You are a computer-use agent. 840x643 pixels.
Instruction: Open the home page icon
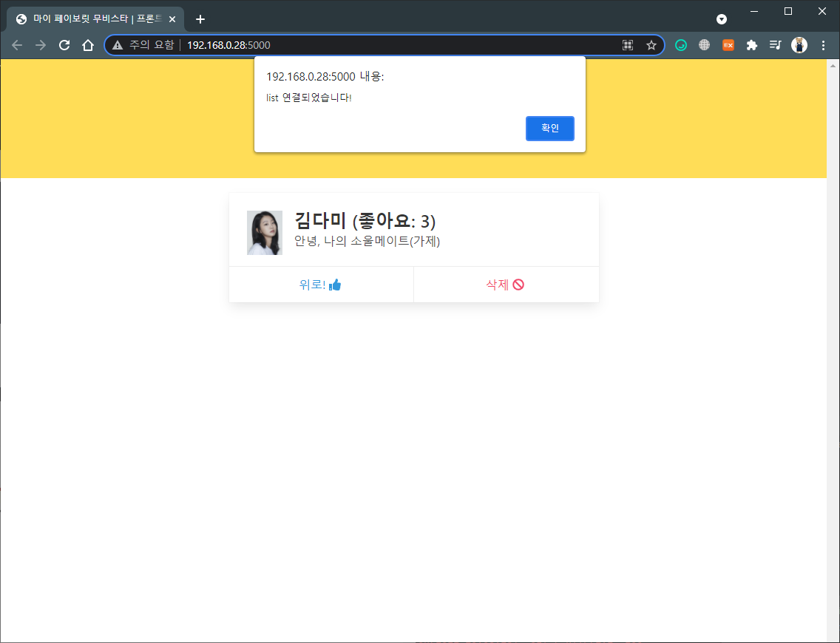click(x=88, y=45)
